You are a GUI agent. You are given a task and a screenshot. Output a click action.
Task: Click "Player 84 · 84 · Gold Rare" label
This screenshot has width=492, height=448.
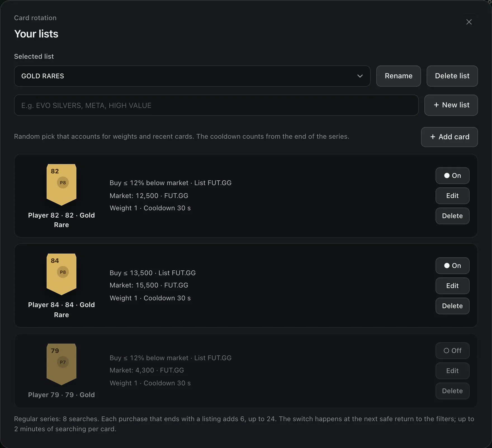pos(61,310)
